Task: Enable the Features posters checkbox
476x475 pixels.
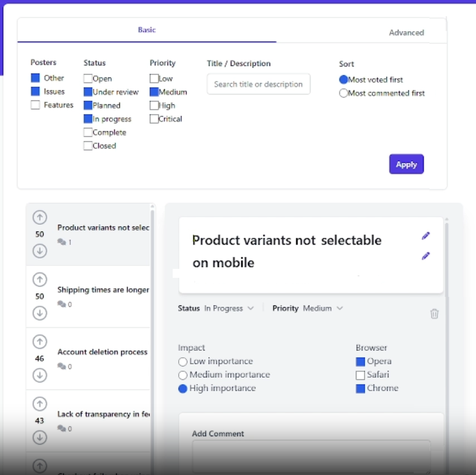Action: click(35, 105)
